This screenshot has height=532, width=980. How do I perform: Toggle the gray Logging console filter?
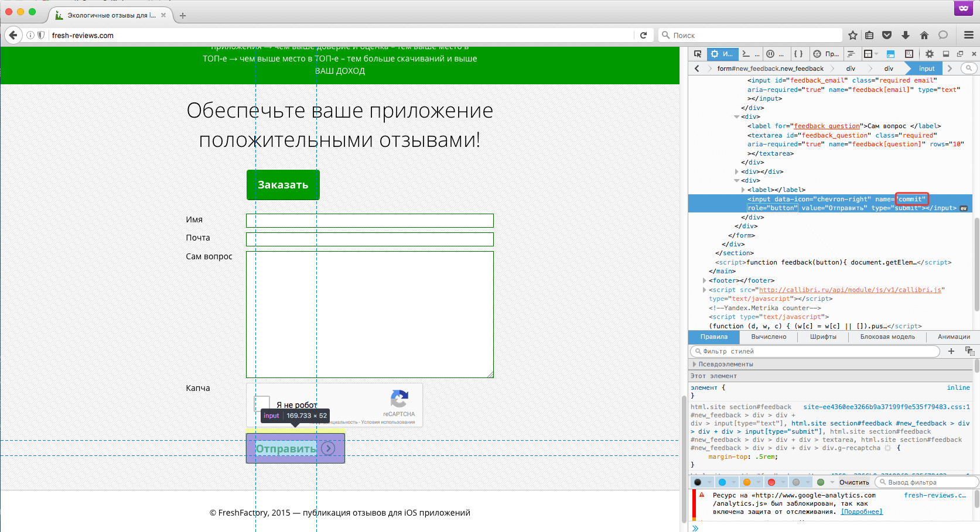(x=795, y=482)
